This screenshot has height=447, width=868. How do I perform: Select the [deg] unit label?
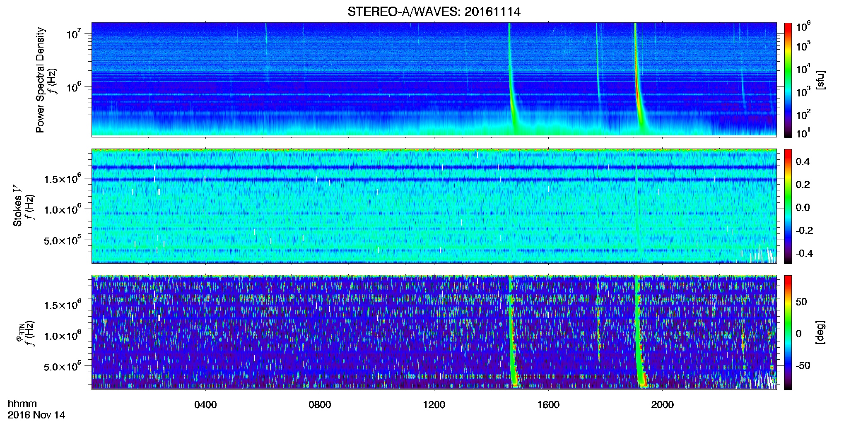[820, 332]
